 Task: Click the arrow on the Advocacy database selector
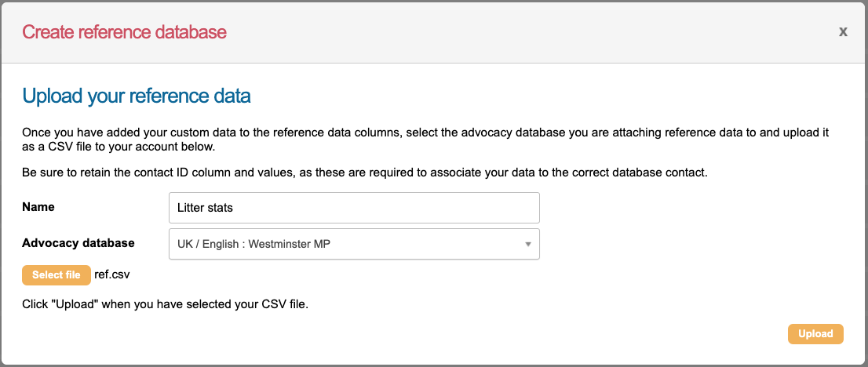(x=528, y=244)
